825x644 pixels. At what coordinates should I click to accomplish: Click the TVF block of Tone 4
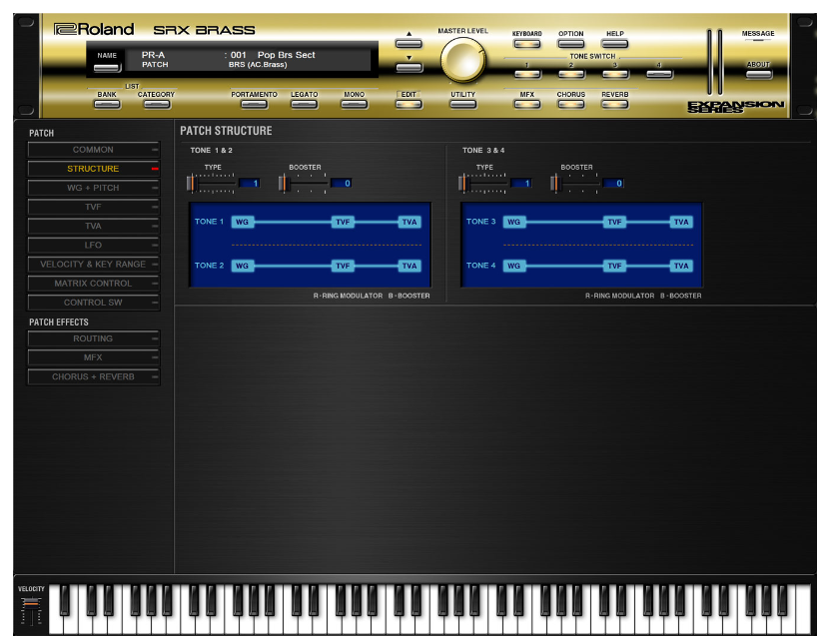[x=614, y=266]
